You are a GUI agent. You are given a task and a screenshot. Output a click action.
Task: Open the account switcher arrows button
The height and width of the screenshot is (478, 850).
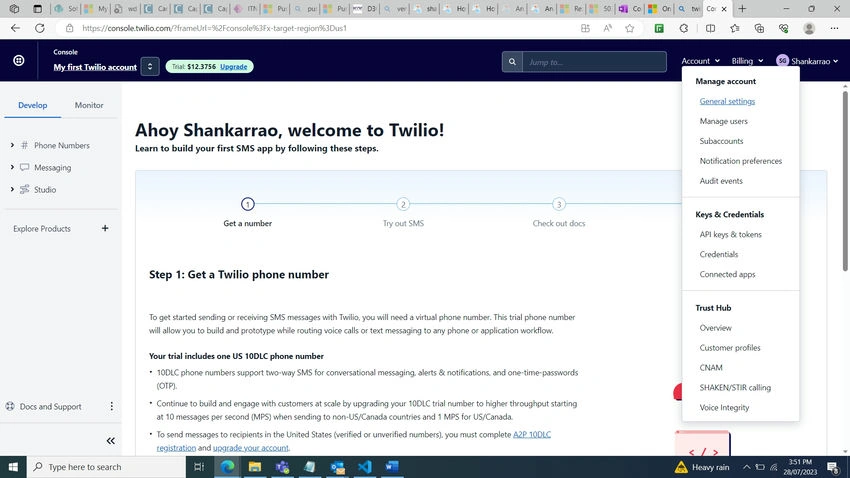pyautogui.click(x=150, y=66)
